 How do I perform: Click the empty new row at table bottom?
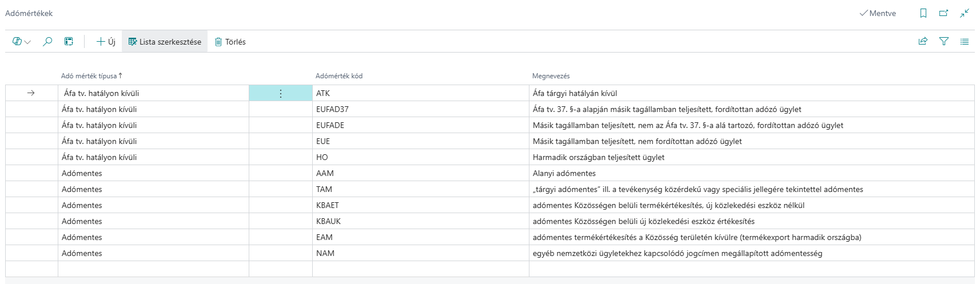[489, 269]
